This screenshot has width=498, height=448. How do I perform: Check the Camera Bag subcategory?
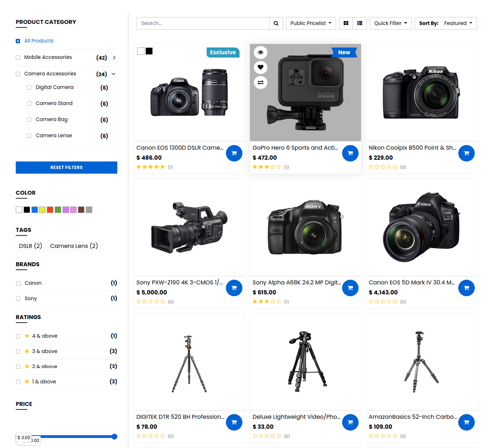[x=29, y=120]
